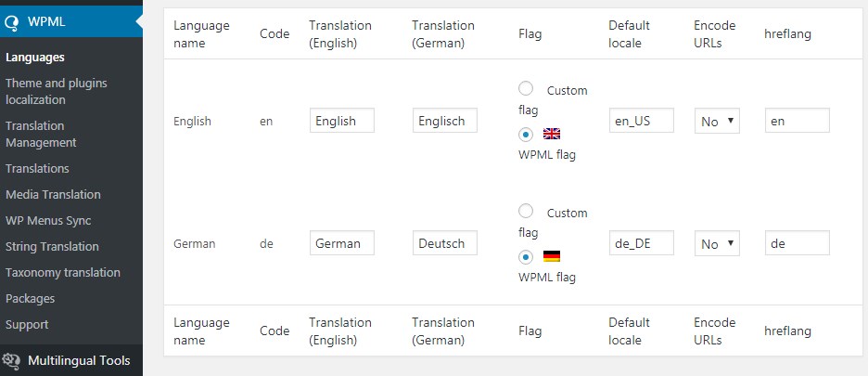Viewport: 868px width, 376px height.
Task: Edit the en_US default locale field
Action: (x=641, y=121)
